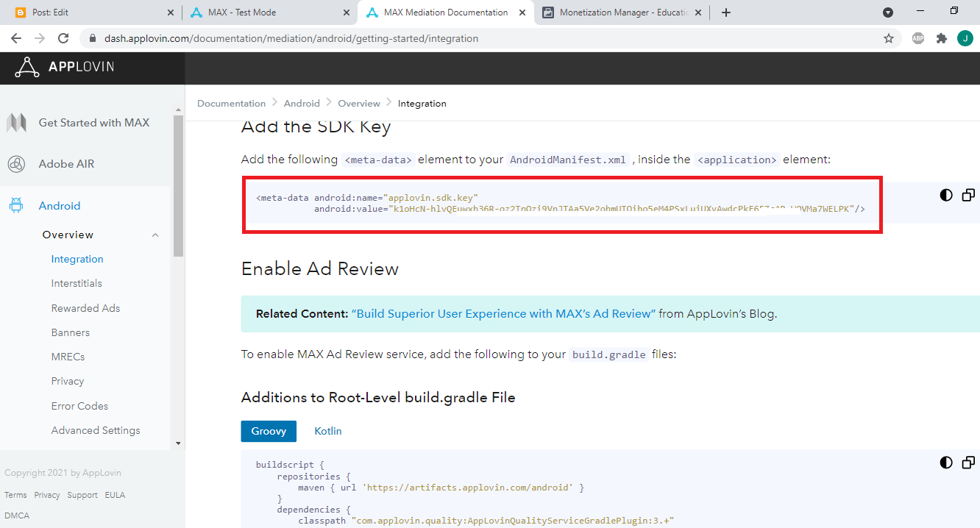Click the sidebar scrollbar thumb
Screen dimensions: 980x528
coord(178,185)
